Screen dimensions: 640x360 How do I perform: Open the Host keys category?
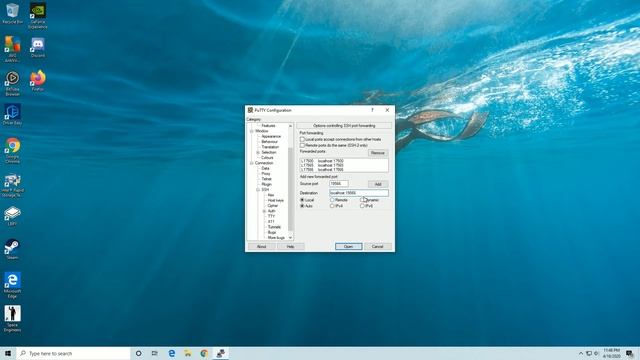[276, 200]
